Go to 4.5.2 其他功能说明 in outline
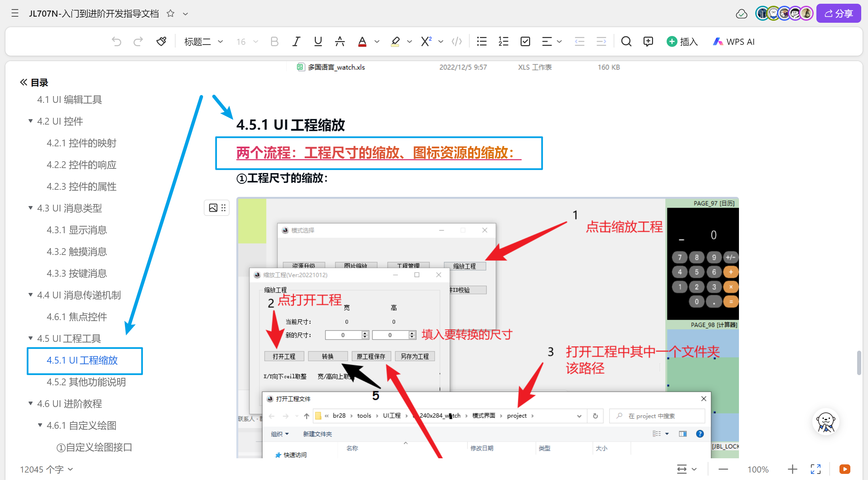 click(86, 382)
